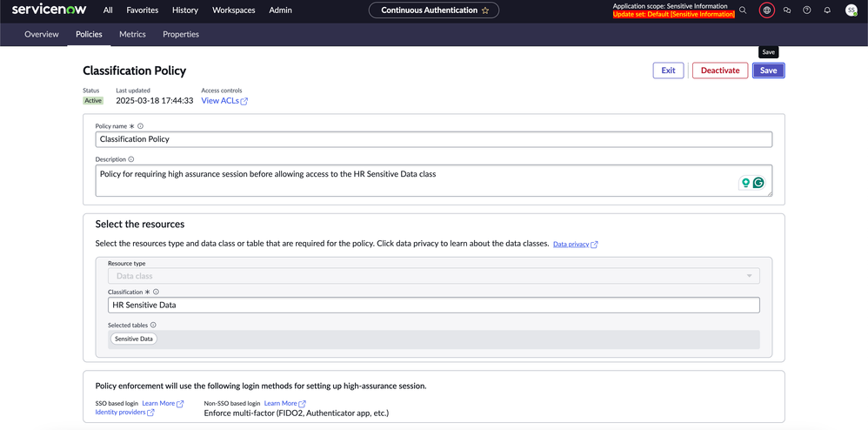Click the globe scope picker icon
The width and height of the screenshot is (868, 430).
(x=766, y=10)
